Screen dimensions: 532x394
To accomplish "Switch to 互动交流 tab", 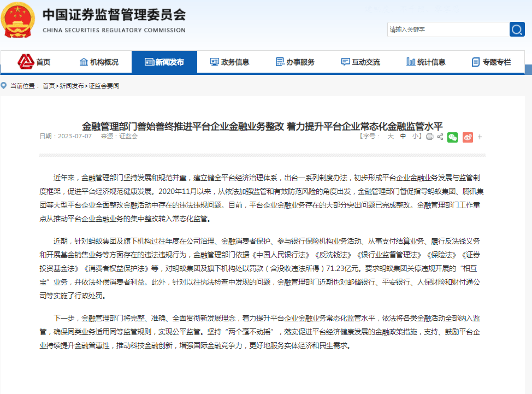I will click(x=360, y=62).
